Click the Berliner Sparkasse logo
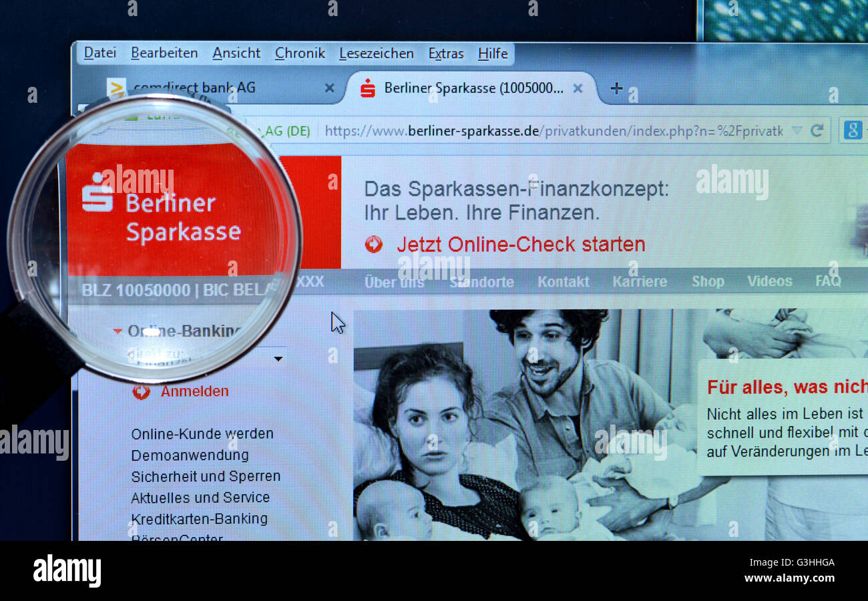 tap(162, 209)
